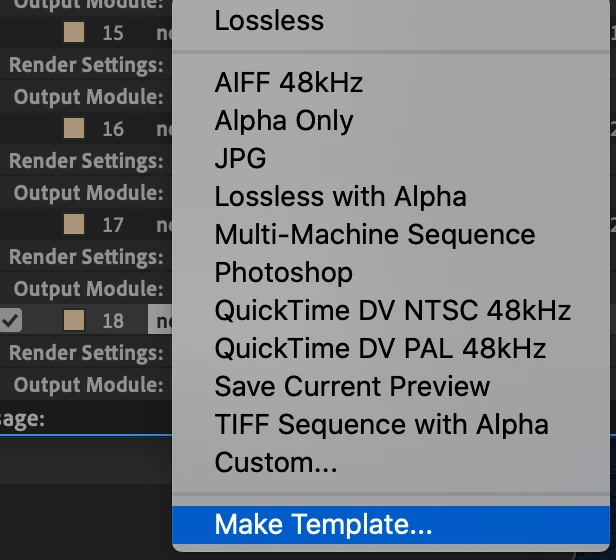
Task: Select QuickTime DV PAL 48kHz
Action: click(x=380, y=349)
